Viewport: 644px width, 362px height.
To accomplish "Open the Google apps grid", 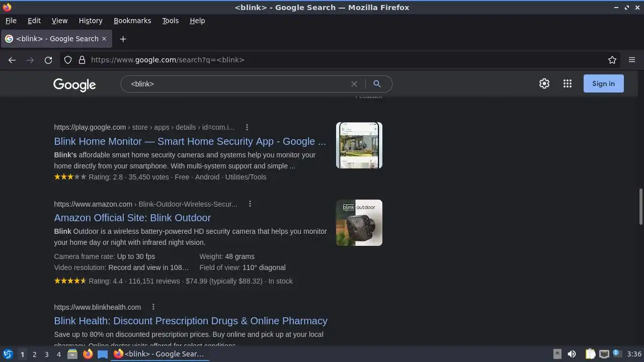I will (x=568, y=83).
